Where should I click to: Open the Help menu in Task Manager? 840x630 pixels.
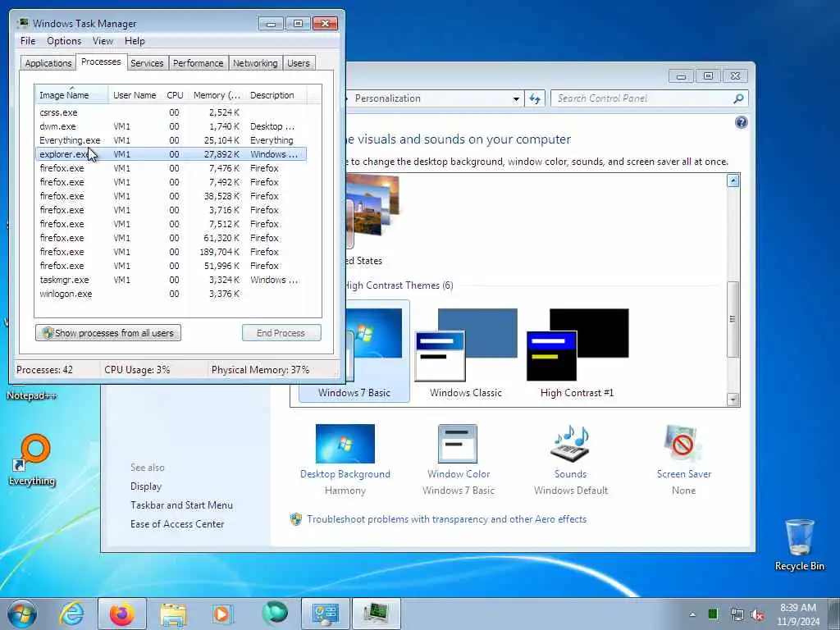coord(135,41)
